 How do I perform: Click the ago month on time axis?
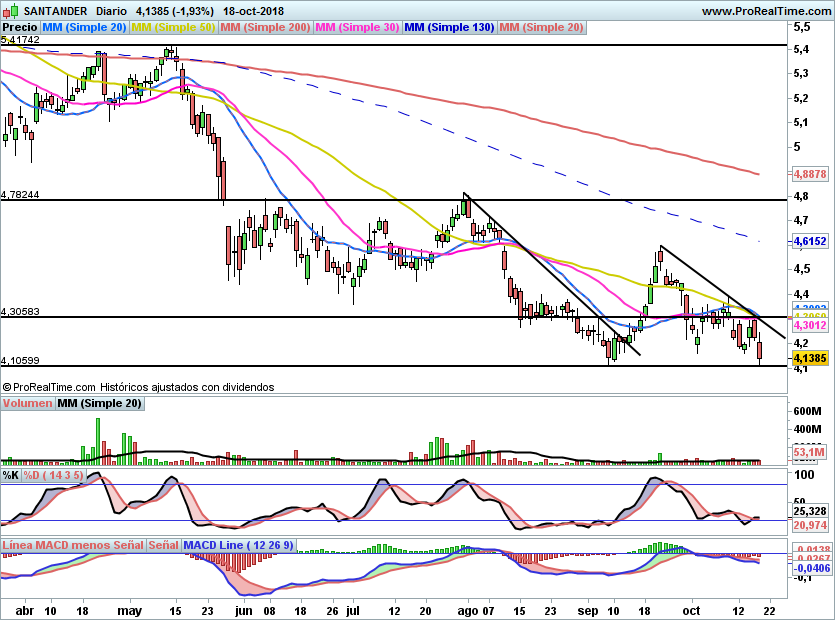(x=468, y=611)
